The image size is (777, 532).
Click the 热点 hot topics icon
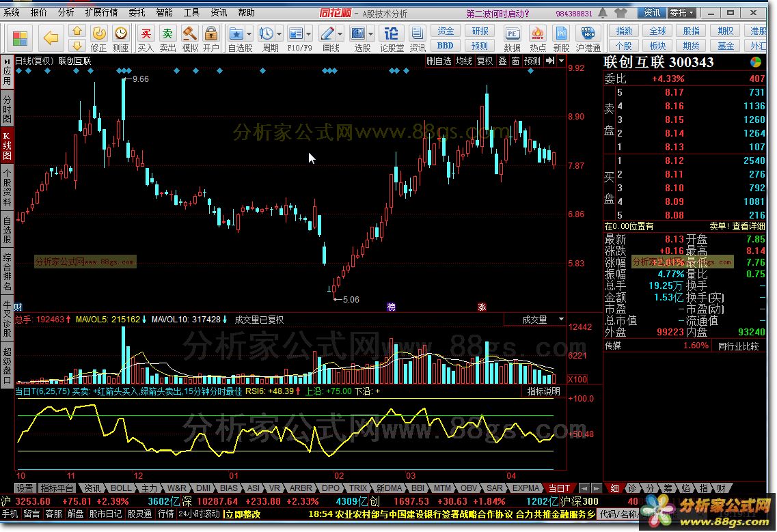pyautogui.click(x=538, y=39)
